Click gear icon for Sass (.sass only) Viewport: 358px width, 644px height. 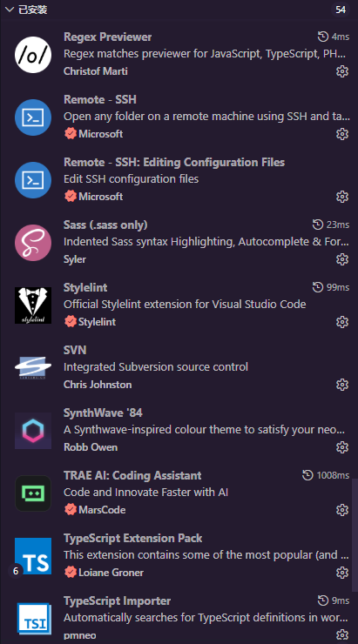pos(342,259)
